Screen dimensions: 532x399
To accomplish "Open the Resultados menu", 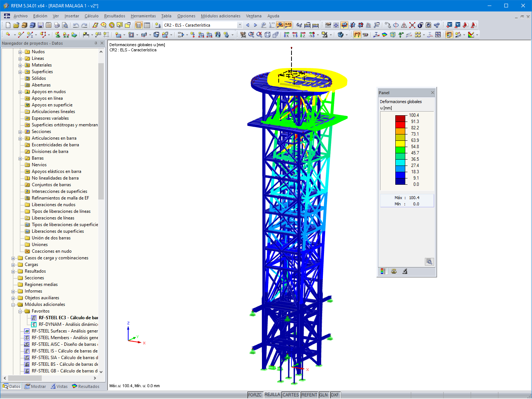I will click(x=114, y=16).
